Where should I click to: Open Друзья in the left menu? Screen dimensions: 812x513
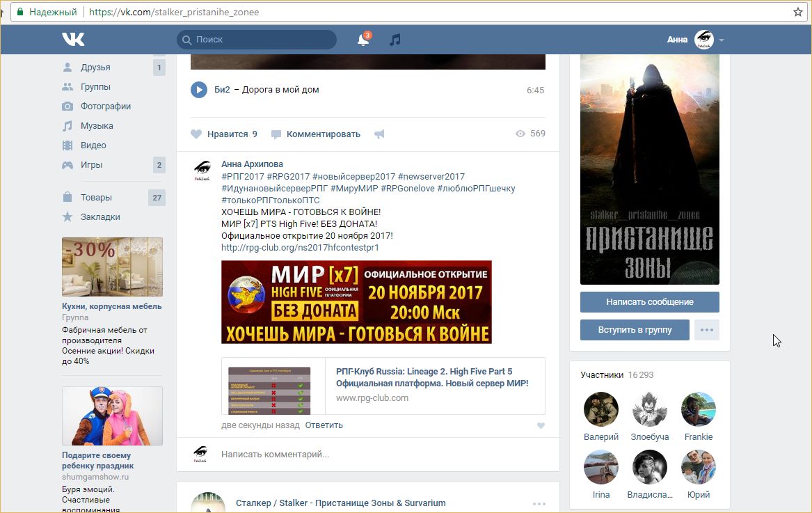95,68
